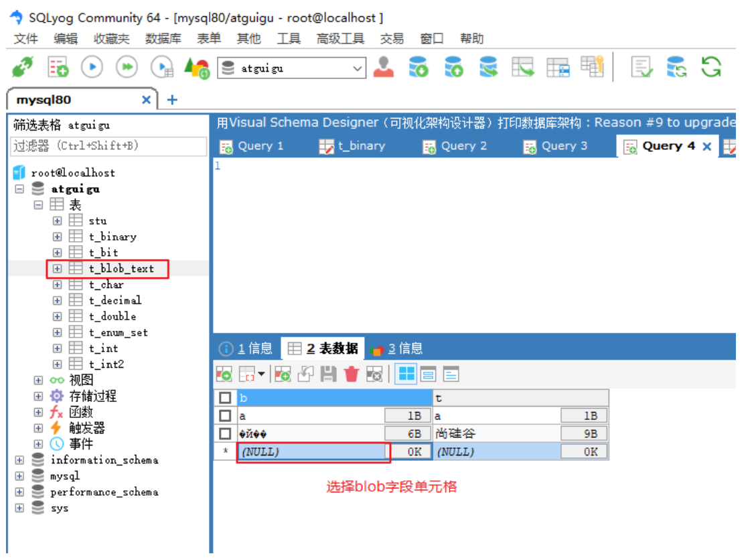Viewport: 756px width, 558px height.
Task: Switch to text view icon
Action: click(451, 374)
